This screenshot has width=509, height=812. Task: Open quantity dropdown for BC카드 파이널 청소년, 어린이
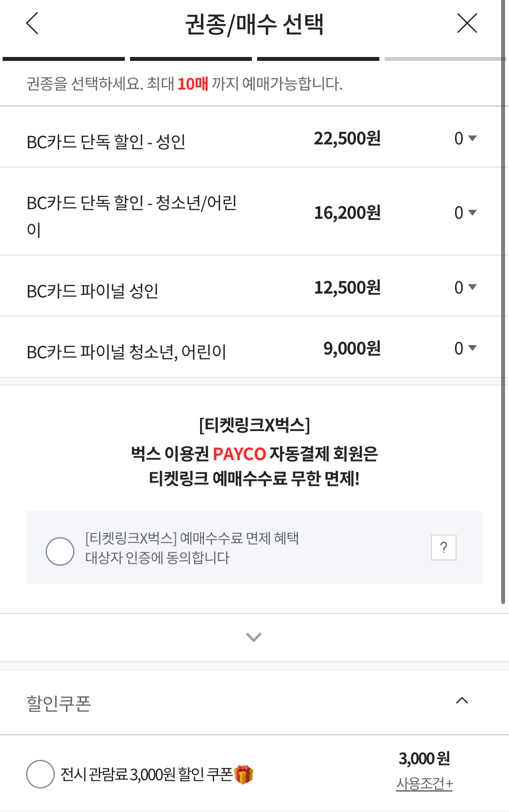[x=465, y=348]
